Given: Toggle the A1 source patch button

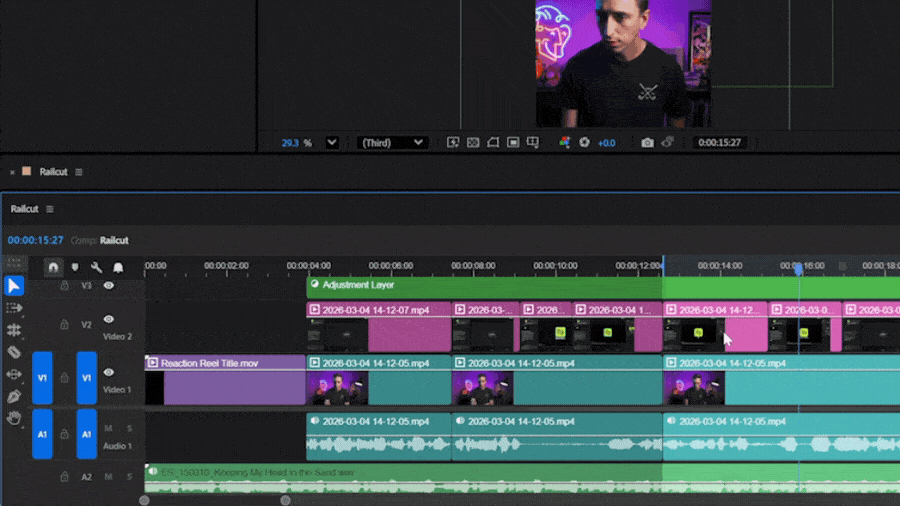Looking at the screenshot, I should pyautogui.click(x=42, y=434).
